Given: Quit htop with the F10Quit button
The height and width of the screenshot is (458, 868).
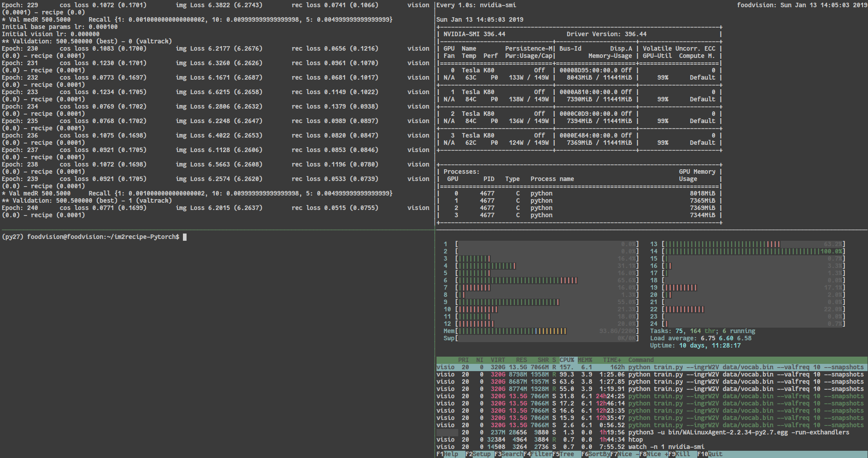Looking at the screenshot, I should (709, 454).
